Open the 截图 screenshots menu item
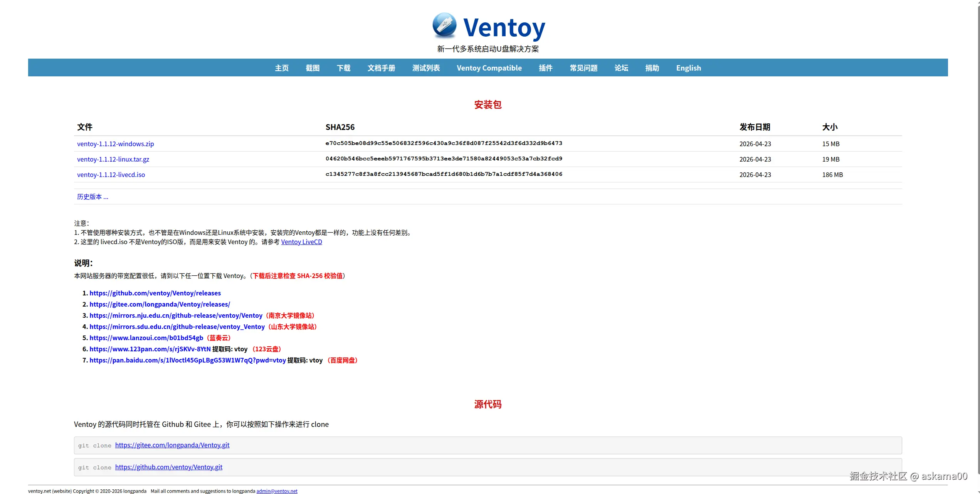The height and width of the screenshot is (494, 980). (x=313, y=68)
